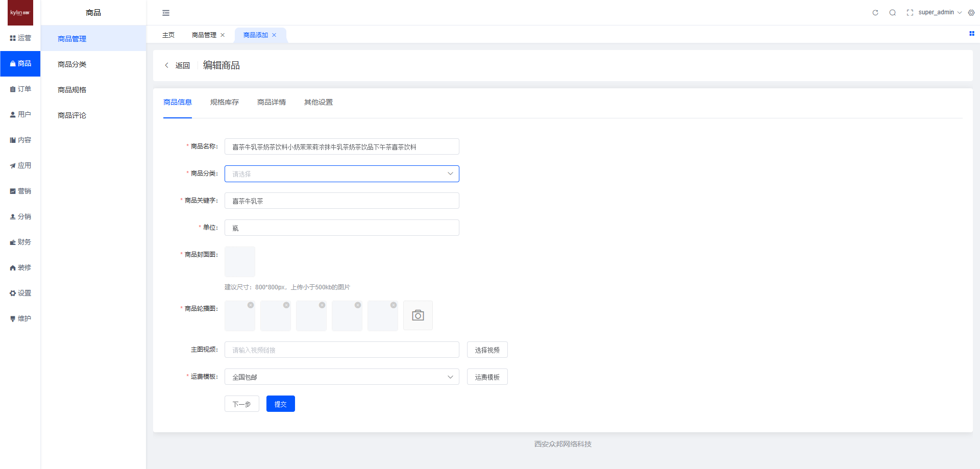This screenshot has height=469, width=980.
Task: Close the 商品管理 tab
Action: tap(223, 35)
